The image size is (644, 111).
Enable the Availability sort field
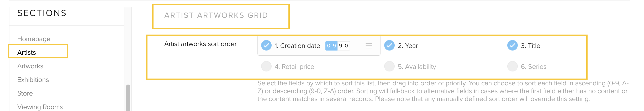pos(389,66)
